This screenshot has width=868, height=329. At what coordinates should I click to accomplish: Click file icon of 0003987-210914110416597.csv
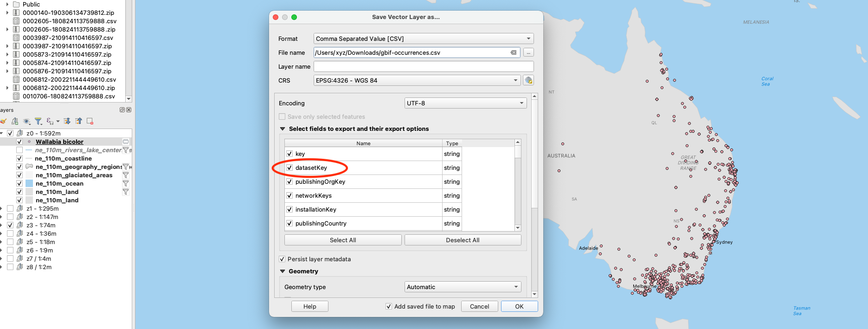(x=16, y=38)
